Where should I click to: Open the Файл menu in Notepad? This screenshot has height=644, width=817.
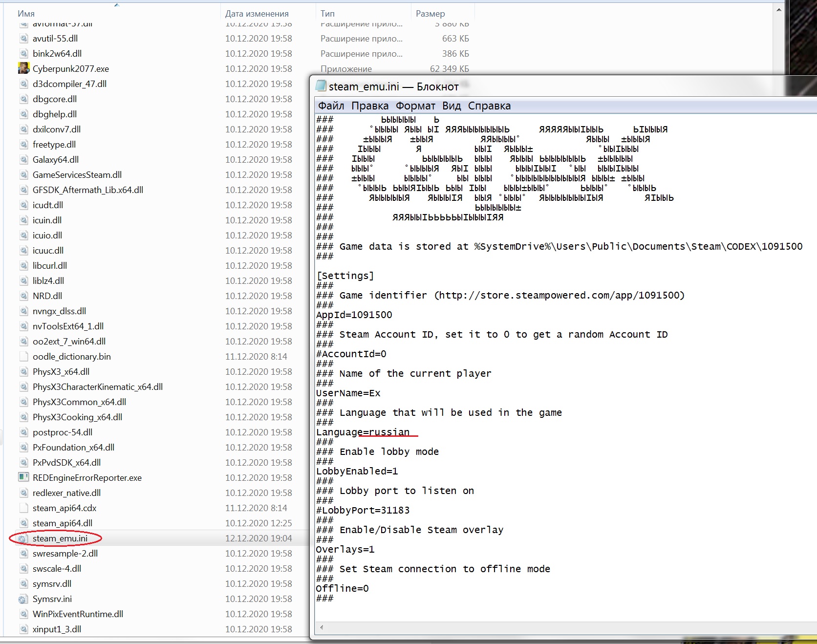click(331, 106)
